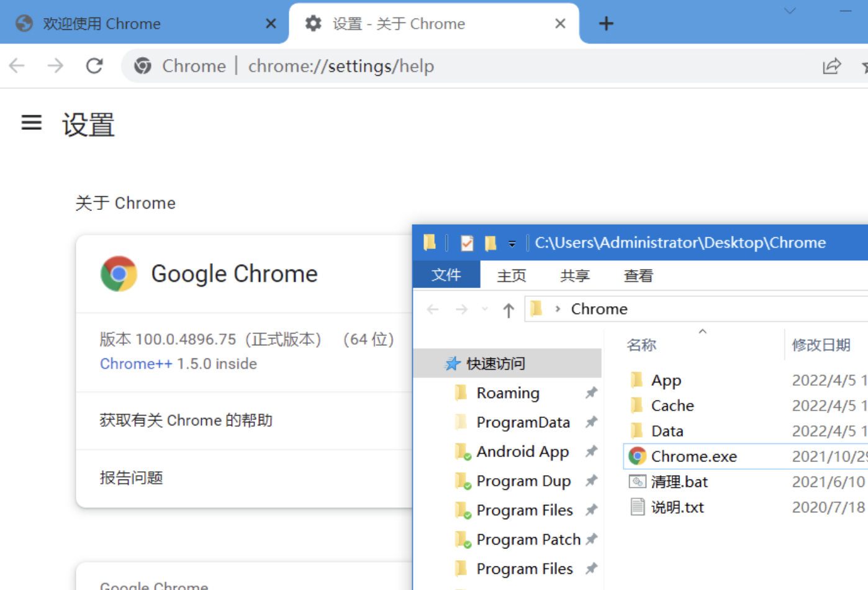Reload the Chrome settings page

(94, 65)
